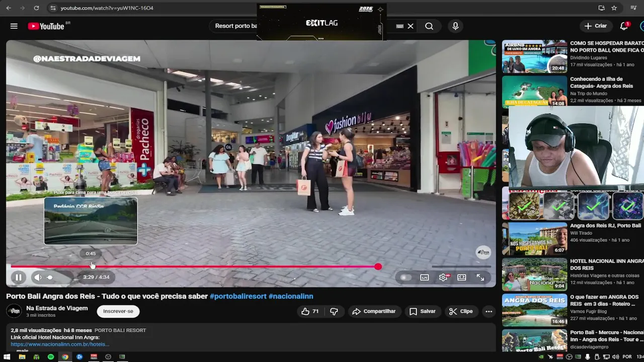The width and height of the screenshot is (644, 362).
Task: Jump to the 0:45 point on the timeline
Action: click(x=91, y=266)
